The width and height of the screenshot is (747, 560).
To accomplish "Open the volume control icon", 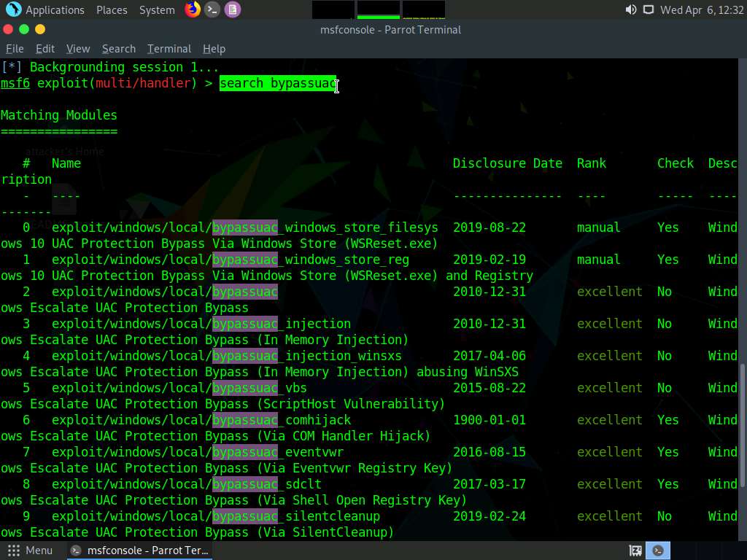I will [631, 10].
